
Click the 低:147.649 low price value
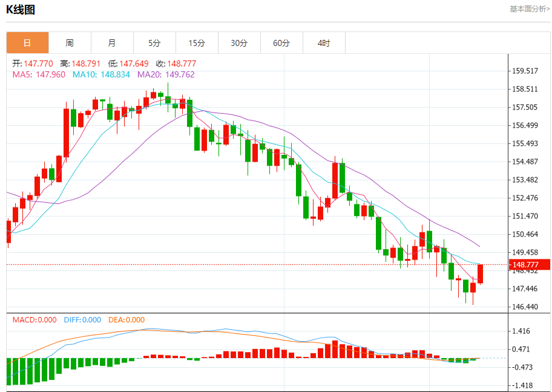click(128, 64)
